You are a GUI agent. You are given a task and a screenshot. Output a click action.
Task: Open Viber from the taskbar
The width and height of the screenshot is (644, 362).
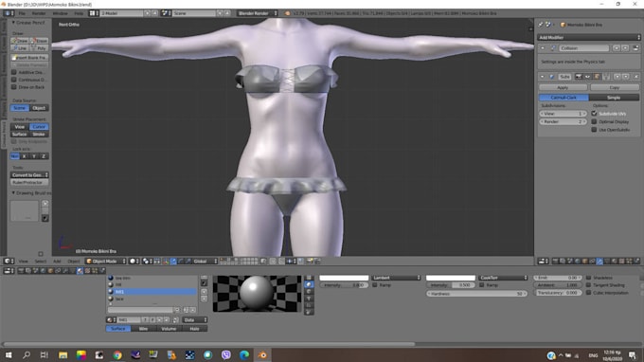226,355
